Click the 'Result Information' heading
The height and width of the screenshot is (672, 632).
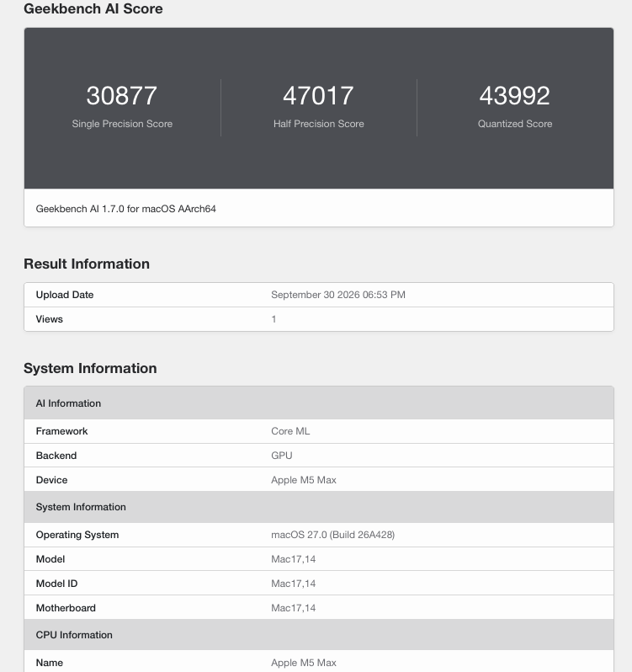point(87,264)
